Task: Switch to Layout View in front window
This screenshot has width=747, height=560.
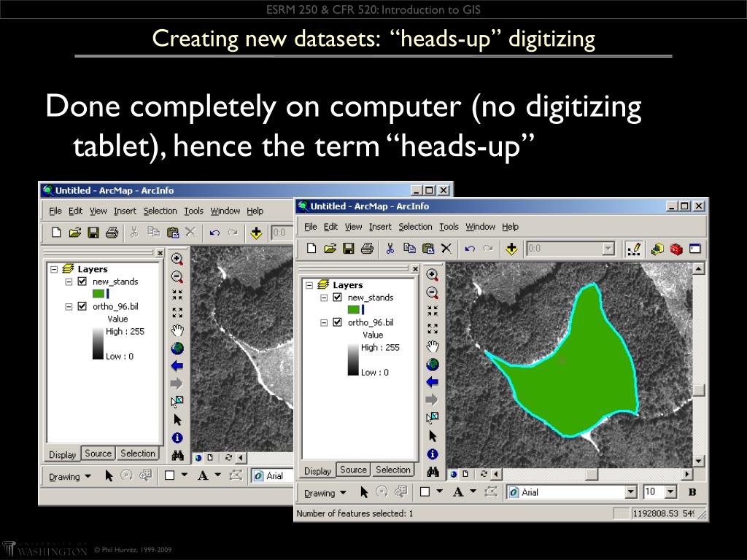Action: click(465, 474)
